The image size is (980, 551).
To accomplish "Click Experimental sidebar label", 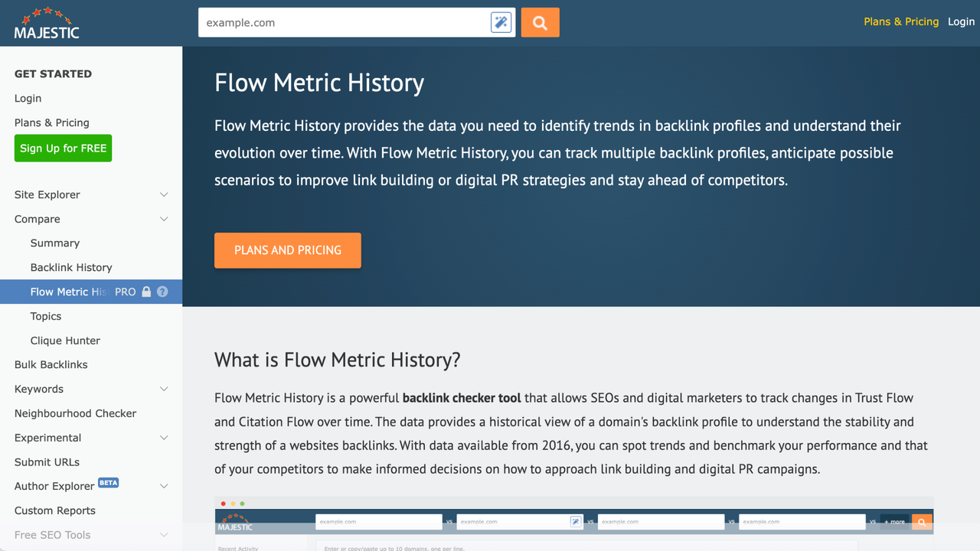I will [x=47, y=438].
